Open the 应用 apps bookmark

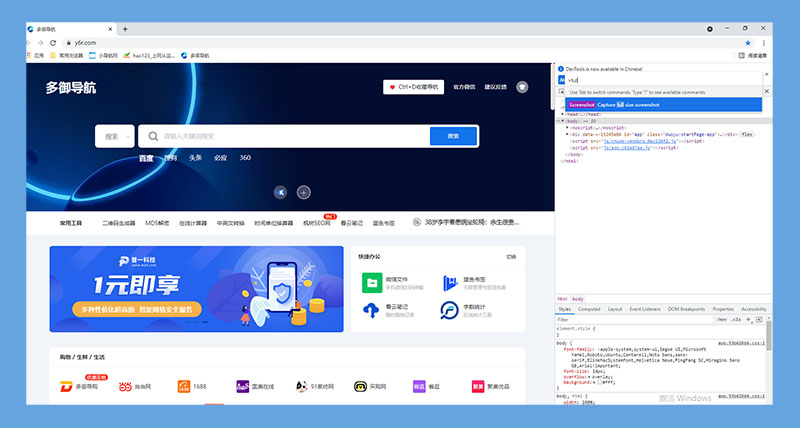(36, 56)
